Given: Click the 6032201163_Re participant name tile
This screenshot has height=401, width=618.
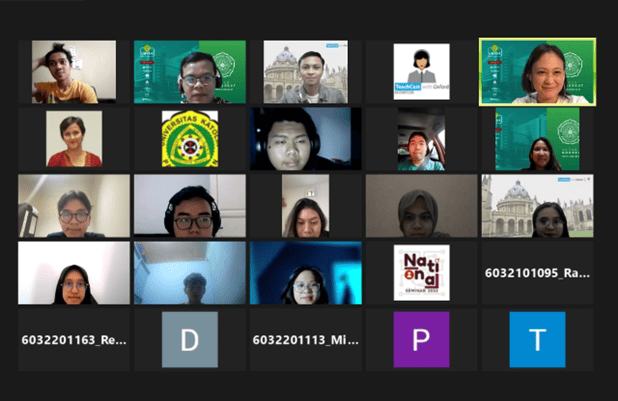Looking at the screenshot, I should click(74, 339).
